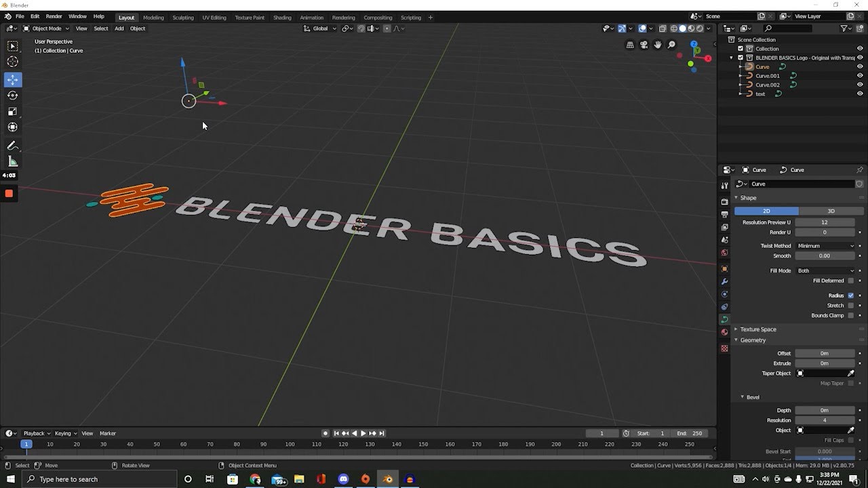Open the World properties tab

click(x=724, y=253)
